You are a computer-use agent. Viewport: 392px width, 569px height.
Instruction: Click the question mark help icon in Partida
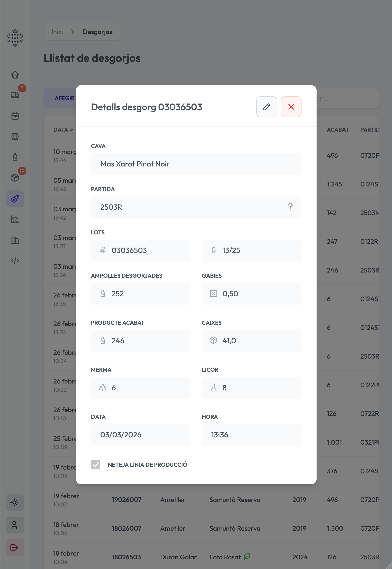point(290,207)
